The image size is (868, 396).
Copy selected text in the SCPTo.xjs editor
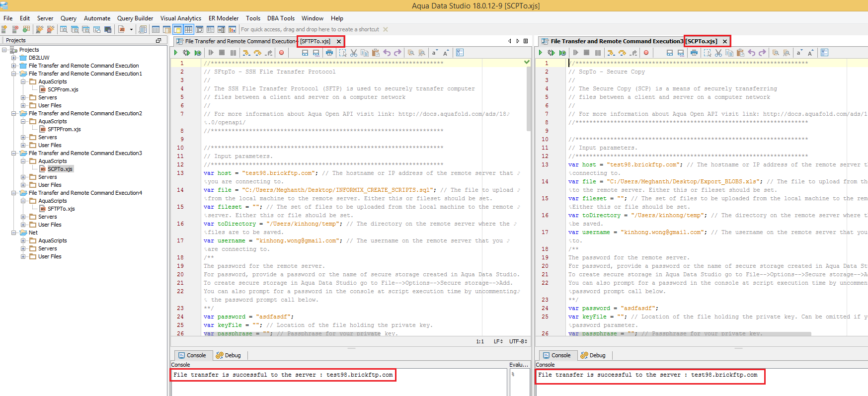coord(729,53)
